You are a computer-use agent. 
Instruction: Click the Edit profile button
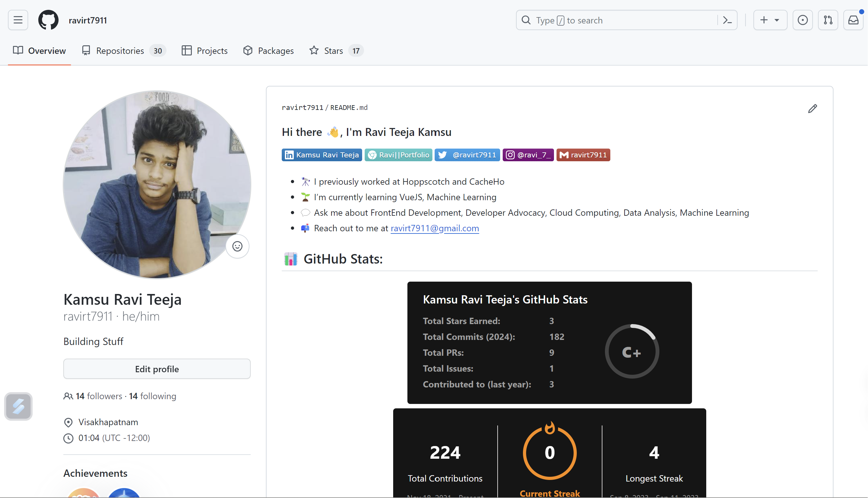click(157, 369)
